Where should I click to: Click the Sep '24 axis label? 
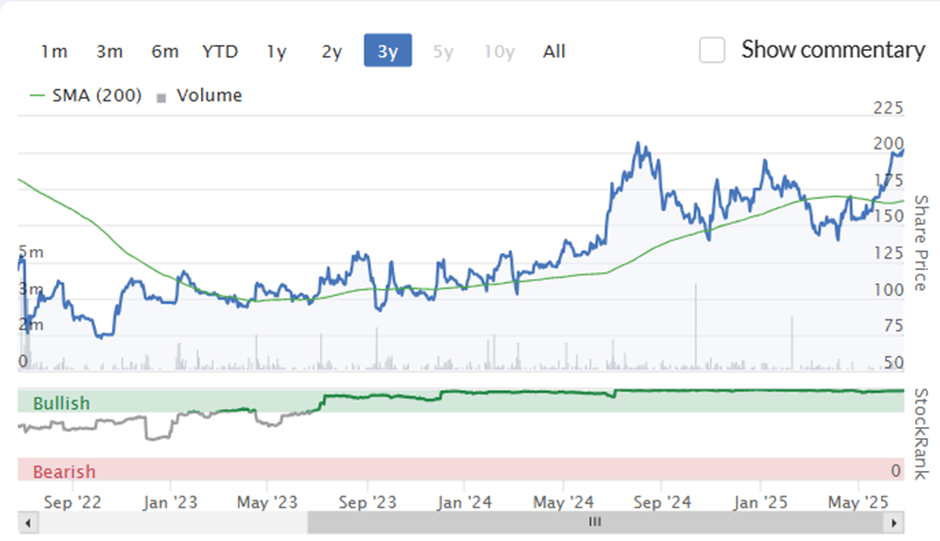pyautogui.click(x=662, y=502)
